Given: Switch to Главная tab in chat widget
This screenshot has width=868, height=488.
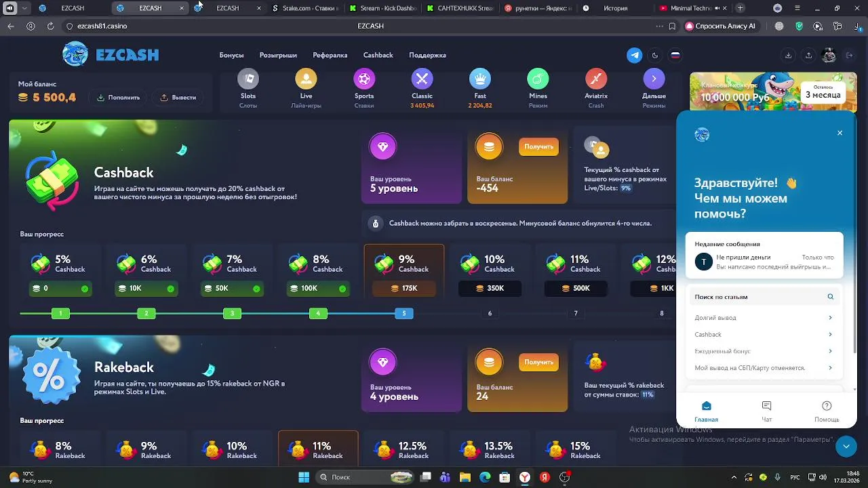Looking at the screenshot, I should pos(706,411).
